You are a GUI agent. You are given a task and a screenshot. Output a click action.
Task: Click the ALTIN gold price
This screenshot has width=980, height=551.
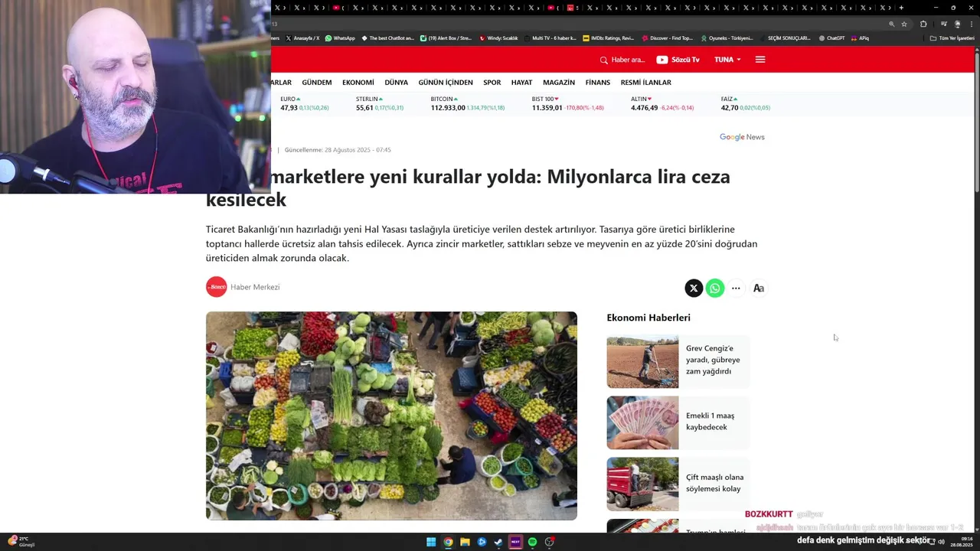662,103
